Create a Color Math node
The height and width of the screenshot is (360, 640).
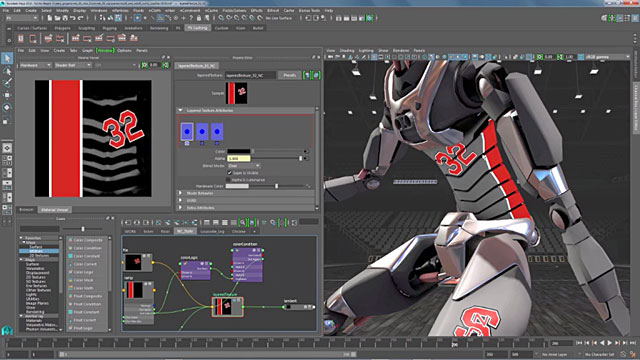coord(84,288)
